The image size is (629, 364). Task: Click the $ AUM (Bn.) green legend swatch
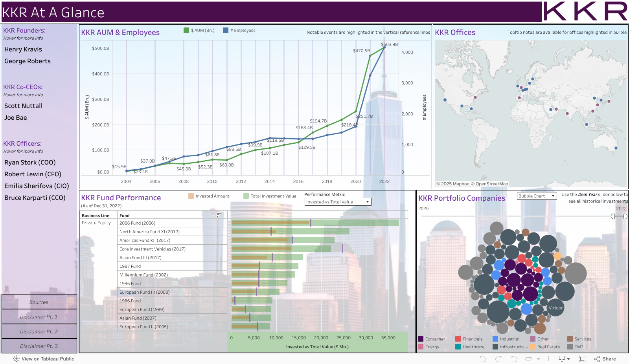186,30
